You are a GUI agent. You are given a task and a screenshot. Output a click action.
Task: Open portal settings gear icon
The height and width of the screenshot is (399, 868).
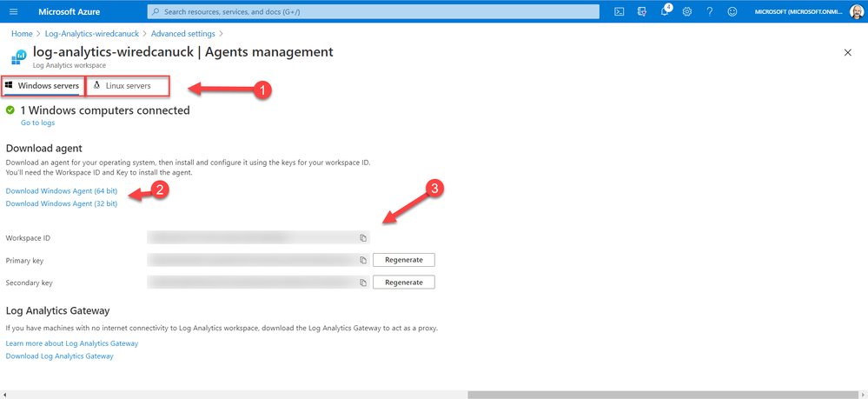[687, 11]
